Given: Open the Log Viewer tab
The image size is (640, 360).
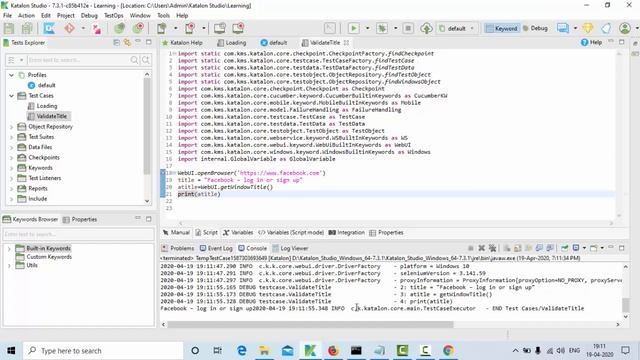Looking at the screenshot, I should (x=290, y=248).
